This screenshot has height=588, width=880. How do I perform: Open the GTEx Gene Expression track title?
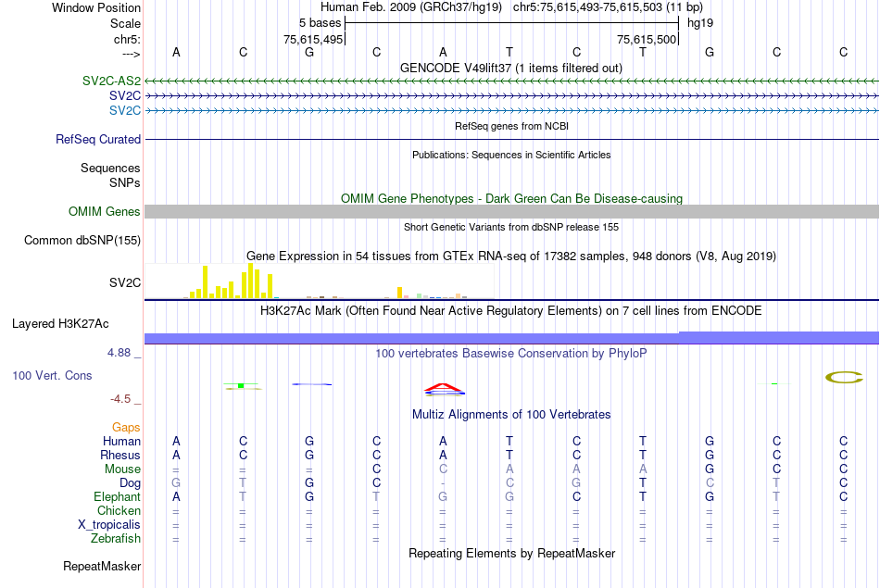511,256
